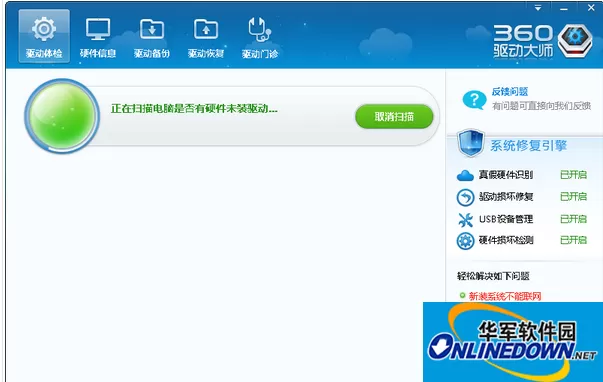
Task: Click the wrench icon beside USB设备管理
Action: click(465, 220)
